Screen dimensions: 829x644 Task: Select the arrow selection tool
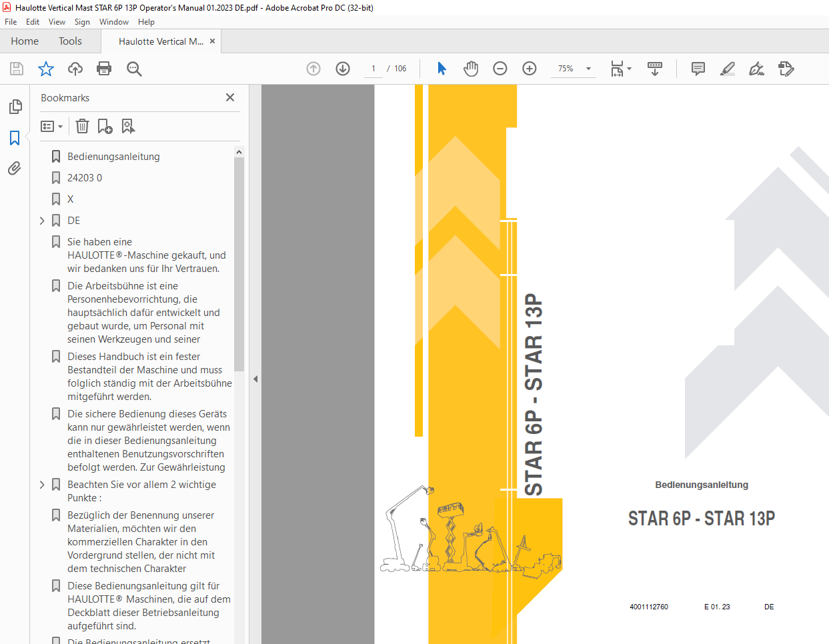coord(442,69)
